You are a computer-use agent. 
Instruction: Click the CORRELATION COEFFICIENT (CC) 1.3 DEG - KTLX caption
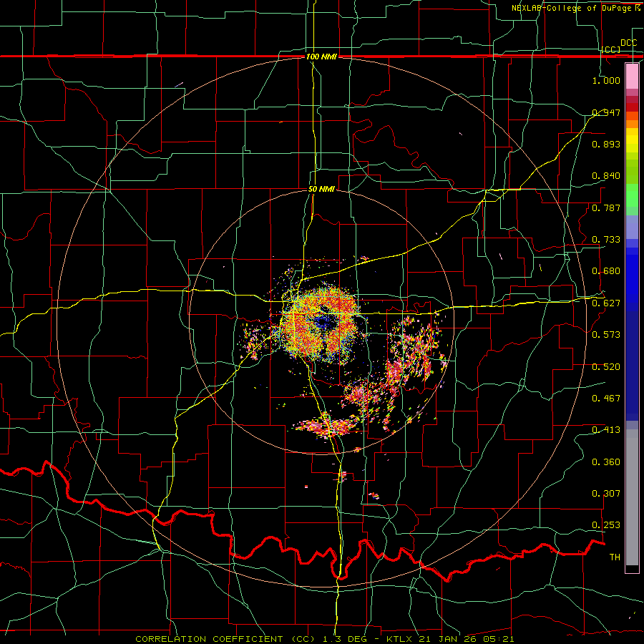point(274,639)
